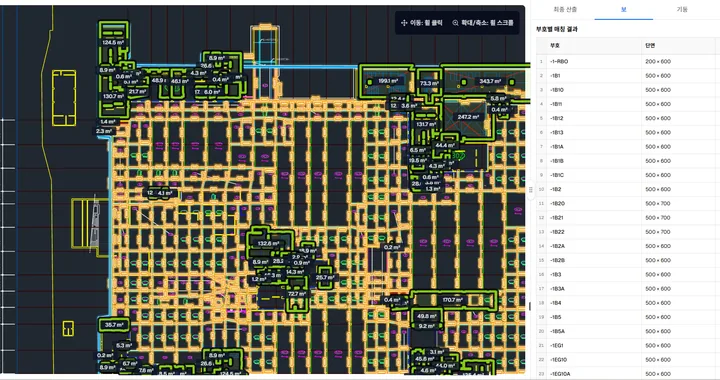Screen dimensions: 720x380
Task: Click the 170.7 m² area label
Action: point(452,300)
